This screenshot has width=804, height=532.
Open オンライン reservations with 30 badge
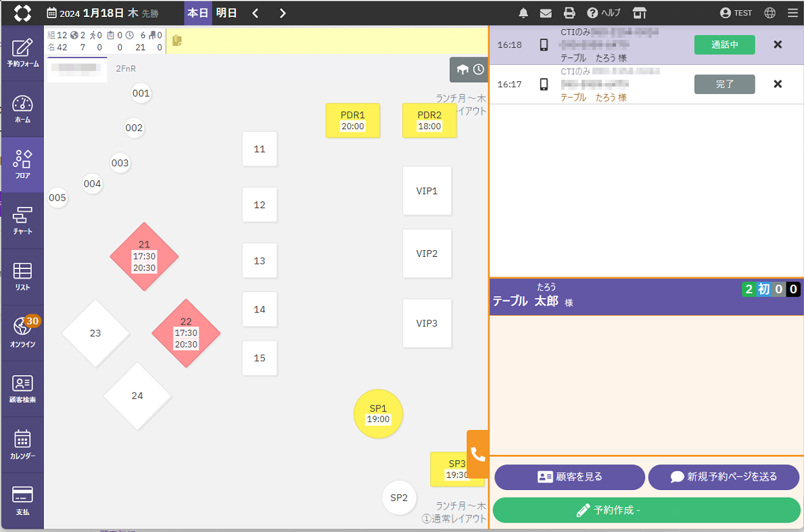coord(22,333)
